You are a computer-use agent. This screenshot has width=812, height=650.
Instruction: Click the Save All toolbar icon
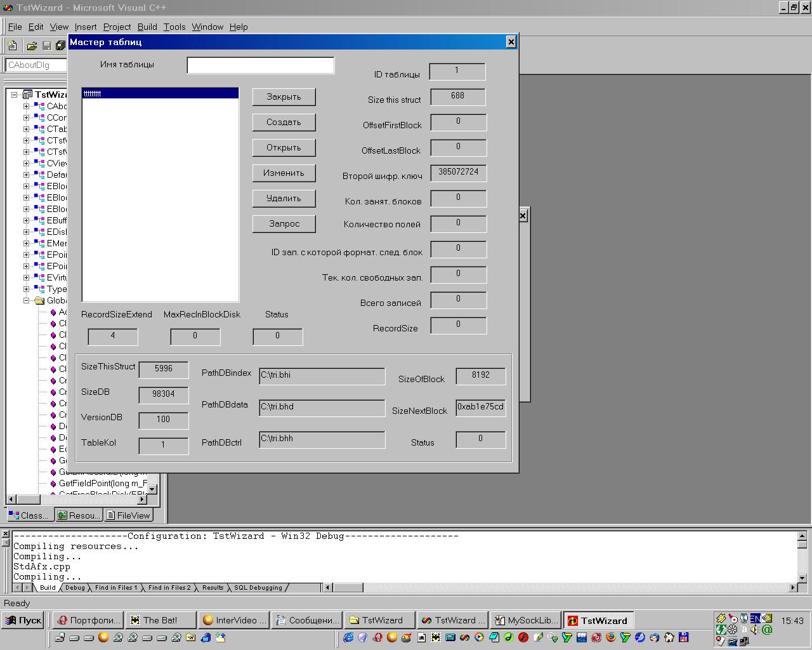point(60,46)
